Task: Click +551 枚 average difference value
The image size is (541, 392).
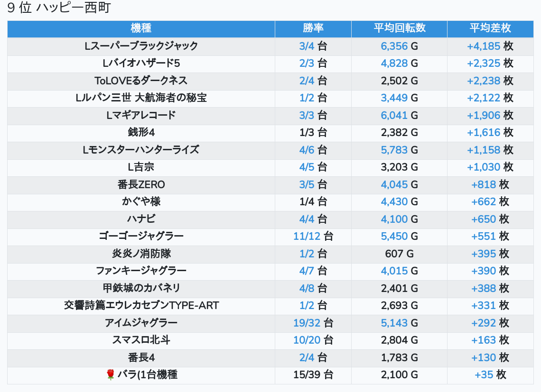Action: point(490,237)
